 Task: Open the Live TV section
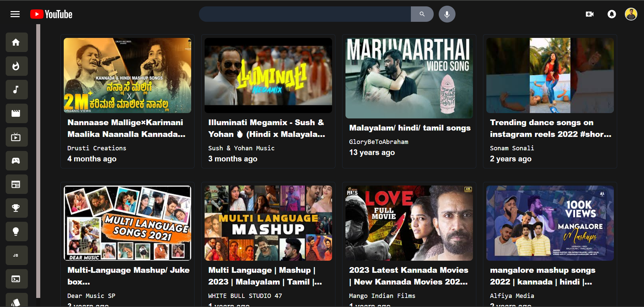16,137
